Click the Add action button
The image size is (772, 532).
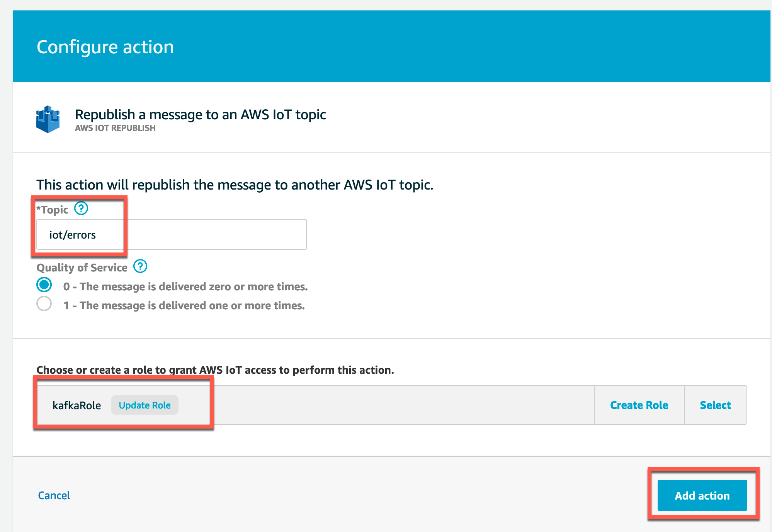point(702,495)
